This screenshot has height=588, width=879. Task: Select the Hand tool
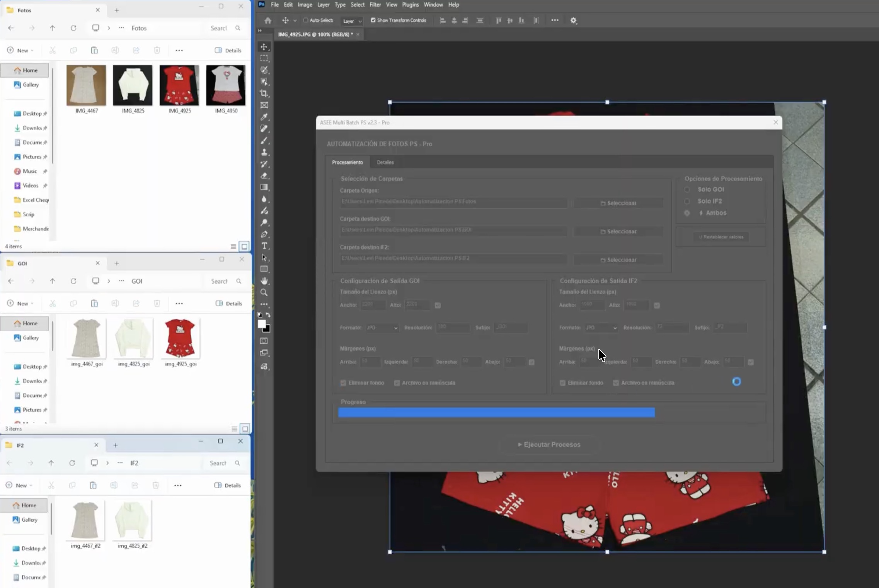[264, 281]
